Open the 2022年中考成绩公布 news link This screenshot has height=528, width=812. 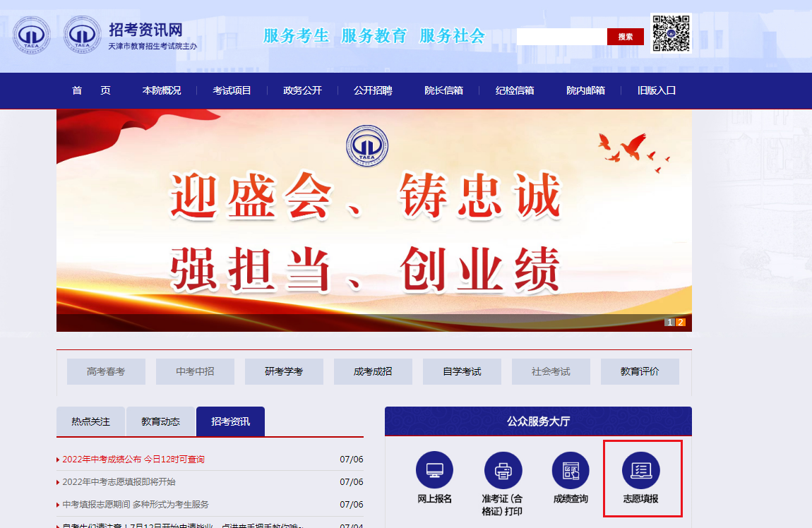[133, 460]
